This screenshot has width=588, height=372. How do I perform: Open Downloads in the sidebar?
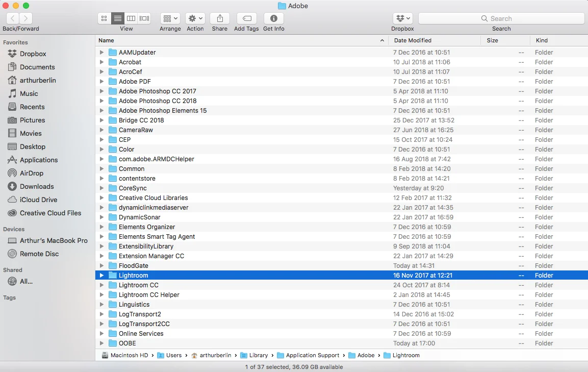(x=31, y=187)
